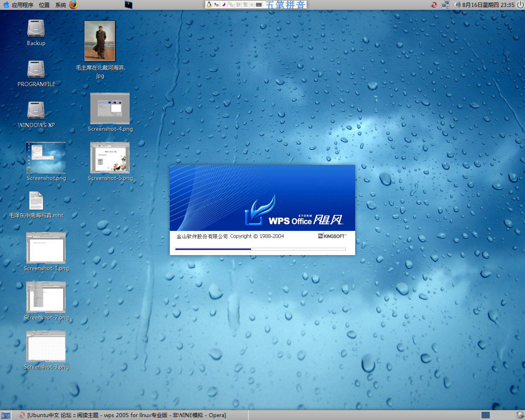The width and height of the screenshot is (525, 420).
Task: Launch Firefox from the top panel
Action: click(x=73, y=5)
